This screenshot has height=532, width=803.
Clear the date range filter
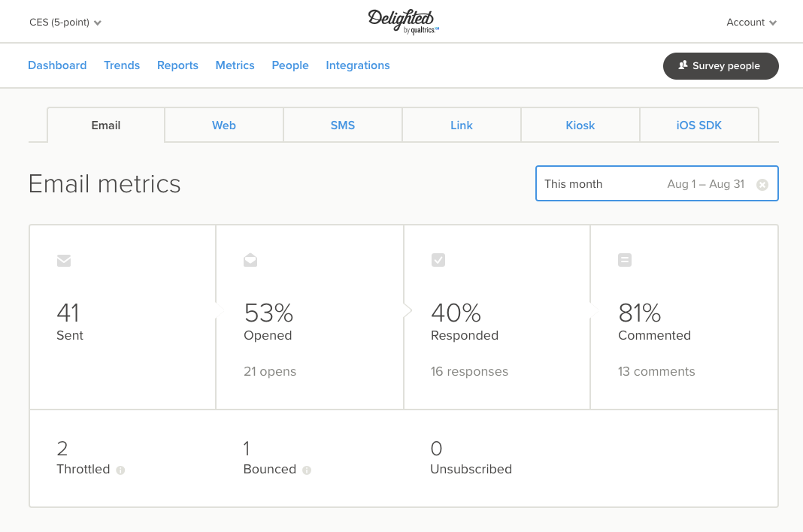click(762, 184)
